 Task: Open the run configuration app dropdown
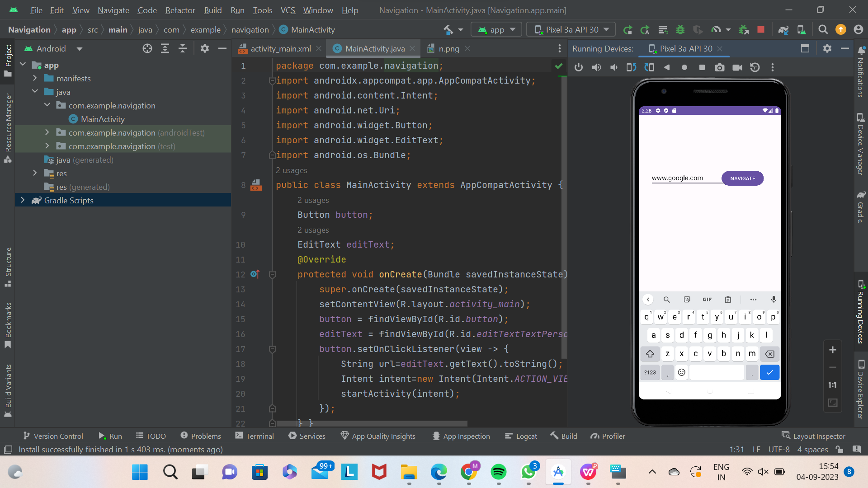pos(496,29)
